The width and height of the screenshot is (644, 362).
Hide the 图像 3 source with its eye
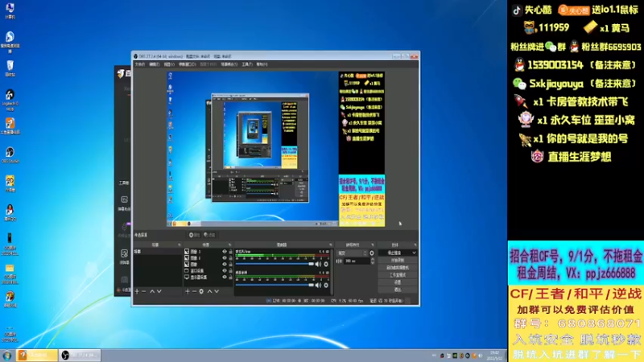(x=225, y=252)
